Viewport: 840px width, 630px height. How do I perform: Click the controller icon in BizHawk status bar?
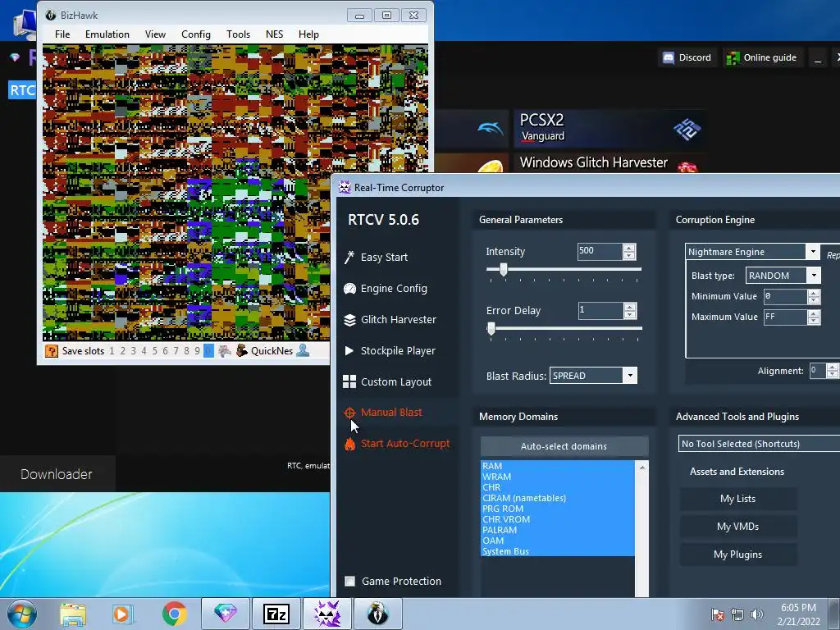225,351
